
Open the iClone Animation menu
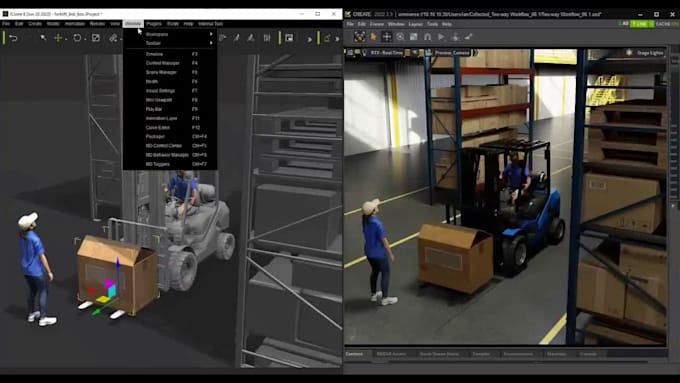coord(75,23)
